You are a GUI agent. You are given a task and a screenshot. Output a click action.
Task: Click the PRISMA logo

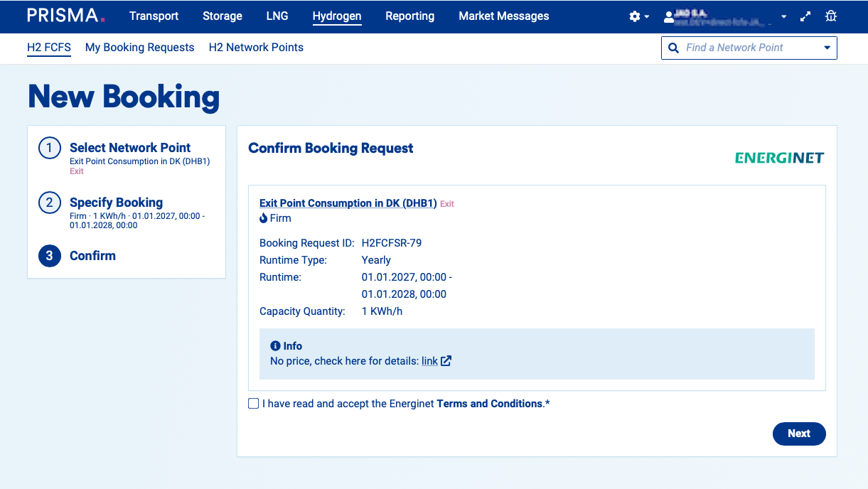click(66, 16)
